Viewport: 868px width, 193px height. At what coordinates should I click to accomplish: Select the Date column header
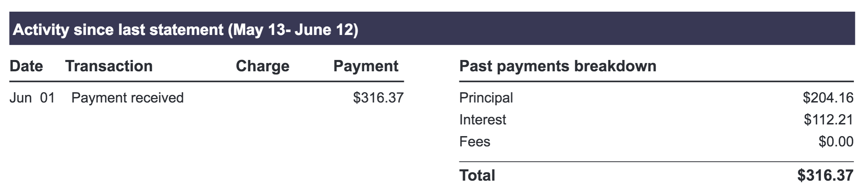coord(26,66)
